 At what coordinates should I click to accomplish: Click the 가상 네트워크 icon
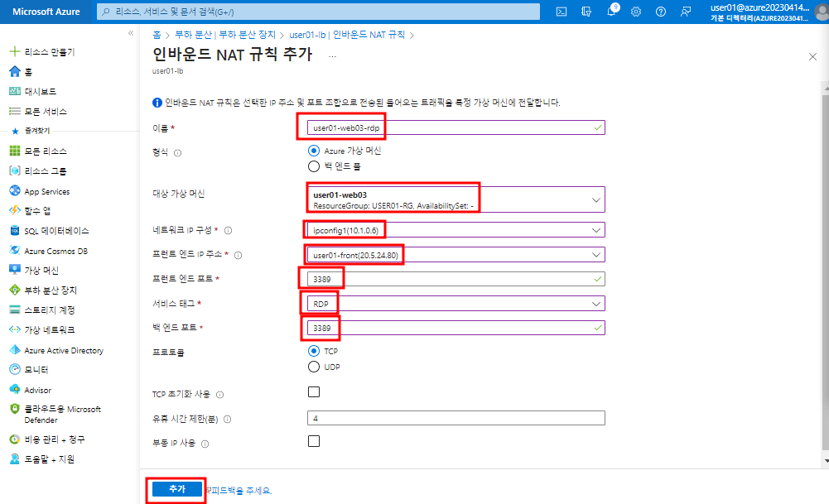(x=15, y=329)
